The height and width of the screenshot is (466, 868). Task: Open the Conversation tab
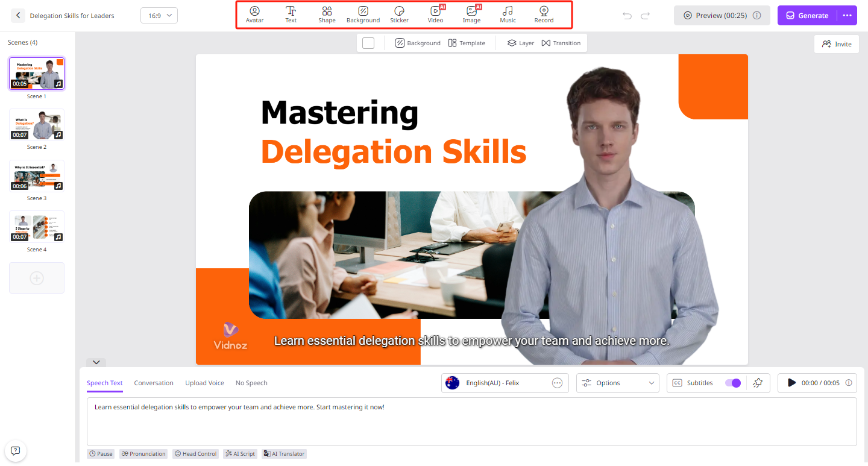pos(154,382)
